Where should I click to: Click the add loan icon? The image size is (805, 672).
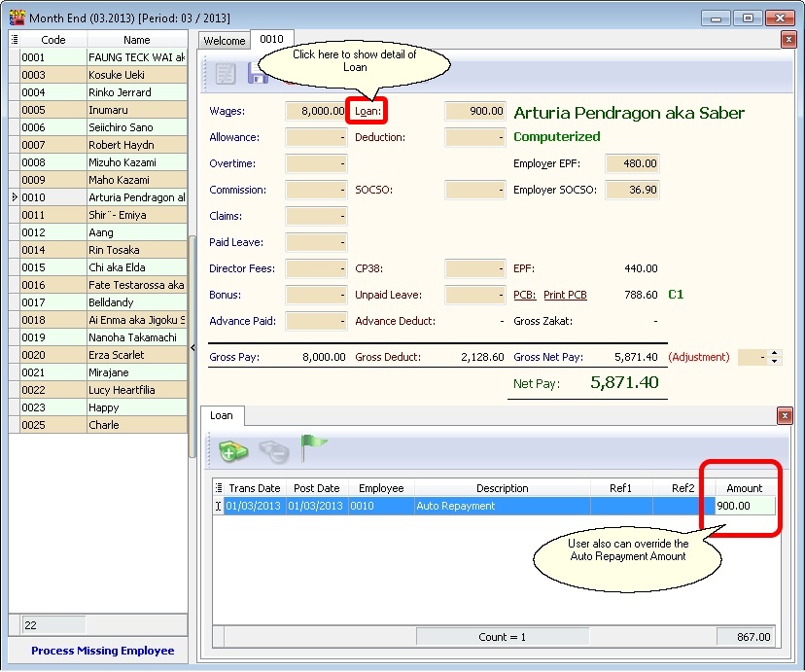[x=233, y=450]
